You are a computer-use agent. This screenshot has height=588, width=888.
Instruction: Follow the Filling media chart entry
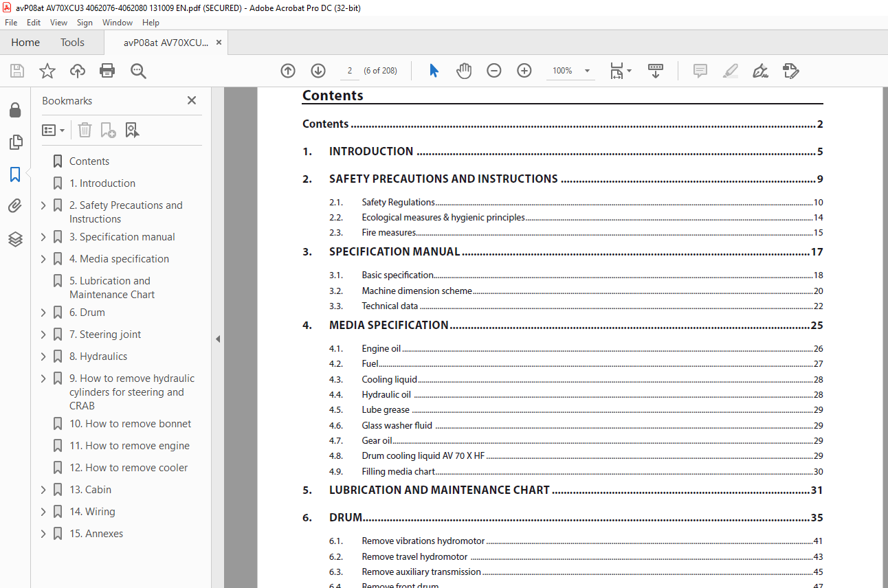(399, 472)
